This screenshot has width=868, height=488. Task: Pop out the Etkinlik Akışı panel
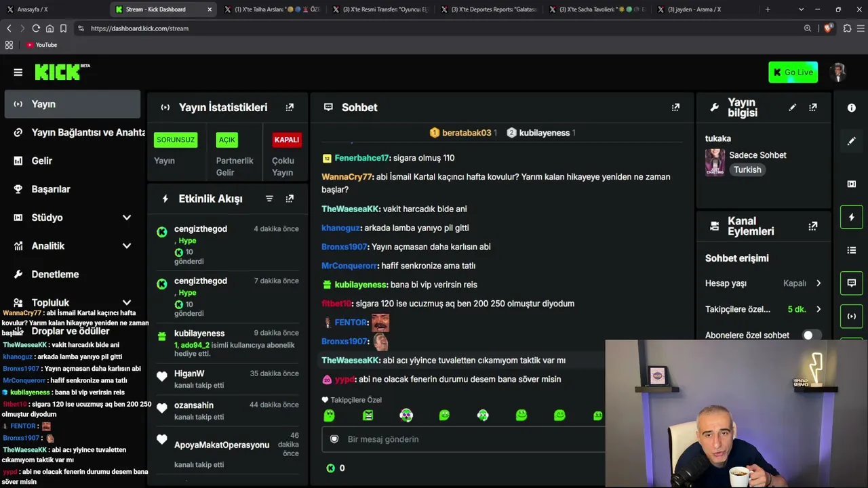pyautogui.click(x=290, y=199)
